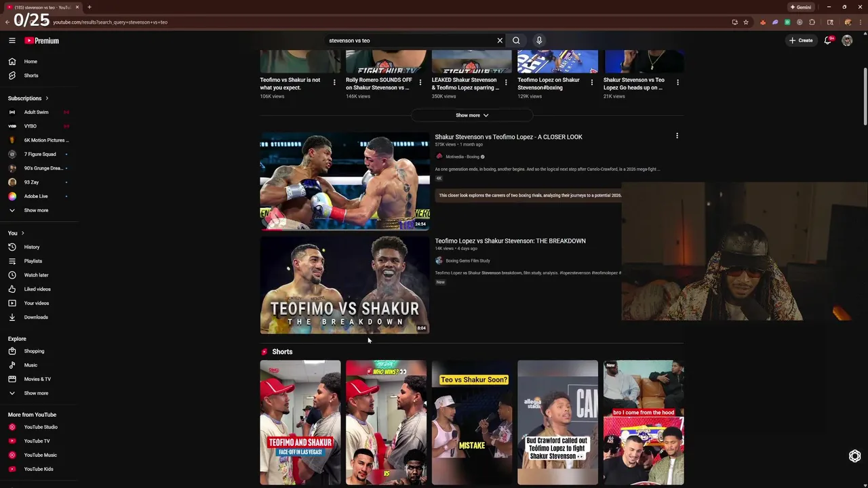
Task: Expand Show more video results
Action: pos(472,115)
